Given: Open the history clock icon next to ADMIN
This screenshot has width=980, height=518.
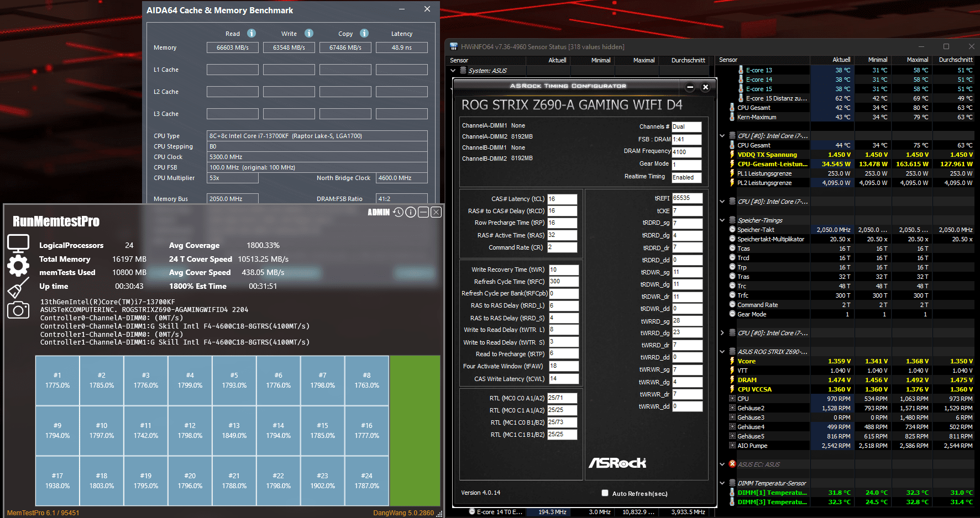Looking at the screenshot, I should [399, 212].
